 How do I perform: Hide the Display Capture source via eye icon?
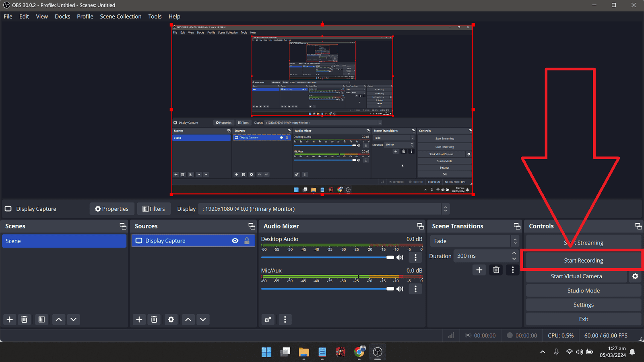[x=235, y=241]
